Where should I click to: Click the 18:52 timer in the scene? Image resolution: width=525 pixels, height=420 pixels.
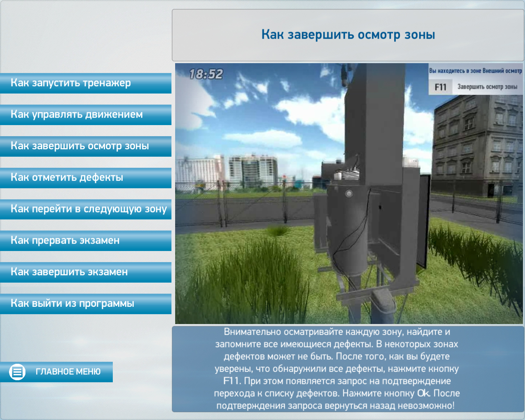[206, 74]
